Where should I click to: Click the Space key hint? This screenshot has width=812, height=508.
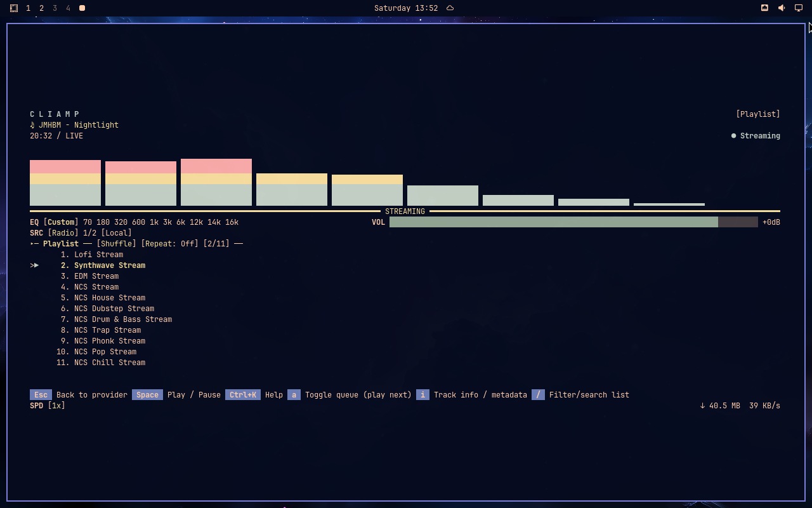(147, 395)
